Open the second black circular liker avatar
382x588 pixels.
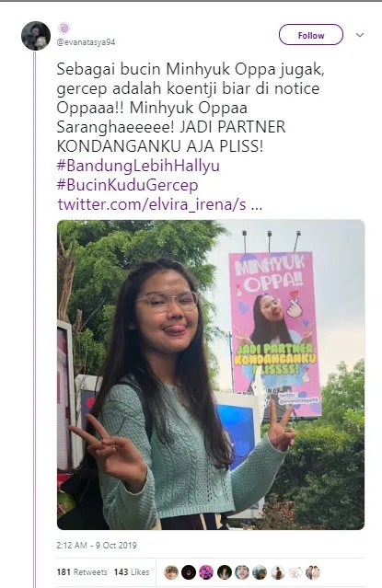point(189,572)
